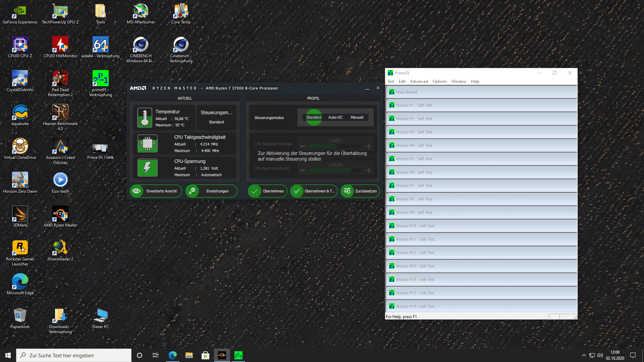Select Papierkorb recycle bin icon
644x362 pixels.
20,318
